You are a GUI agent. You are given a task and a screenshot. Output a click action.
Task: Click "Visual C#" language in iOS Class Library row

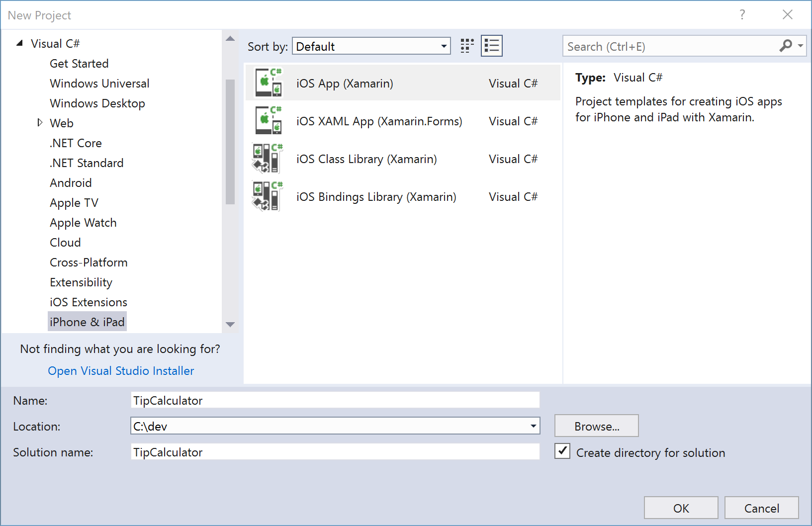pyautogui.click(x=513, y=159)
